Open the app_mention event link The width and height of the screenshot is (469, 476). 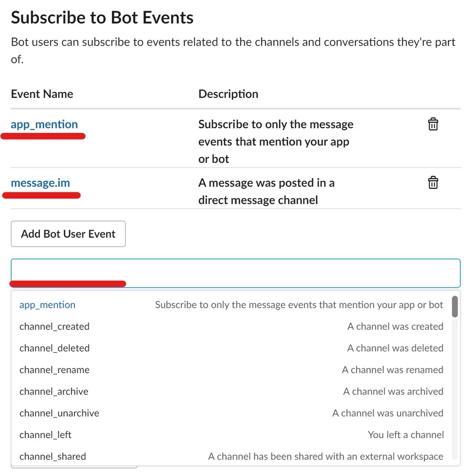point(44,125)
